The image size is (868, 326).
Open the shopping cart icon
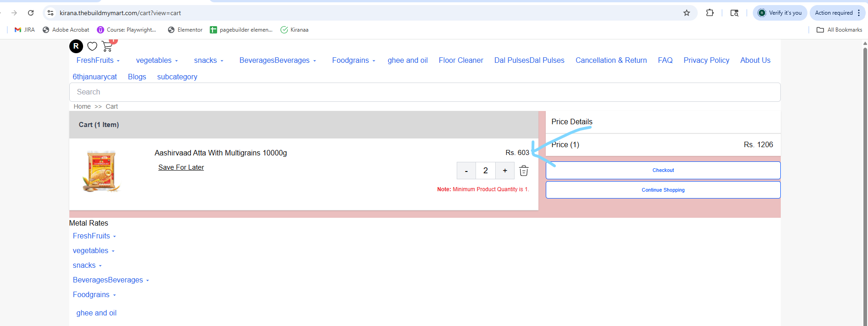[107, 46]
